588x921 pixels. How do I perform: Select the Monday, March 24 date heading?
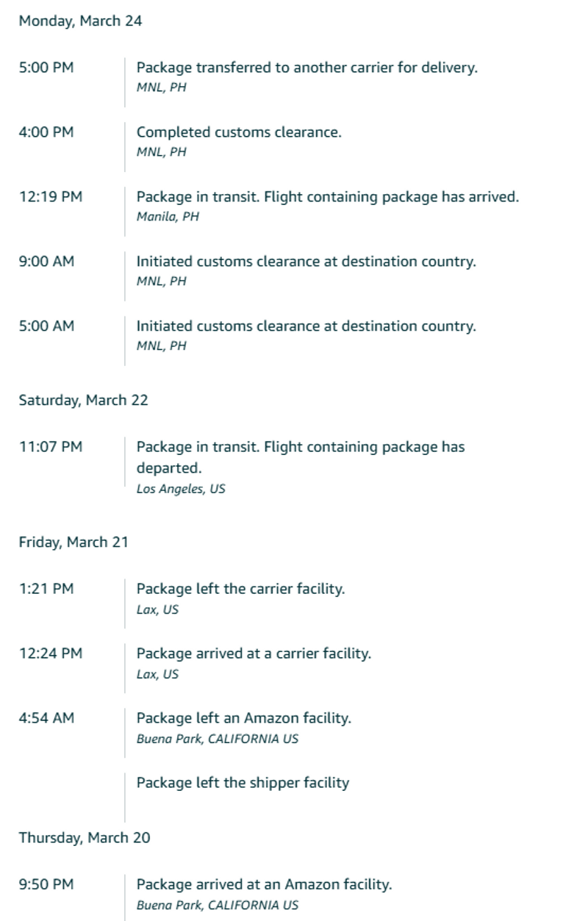[x=80, y=21]
